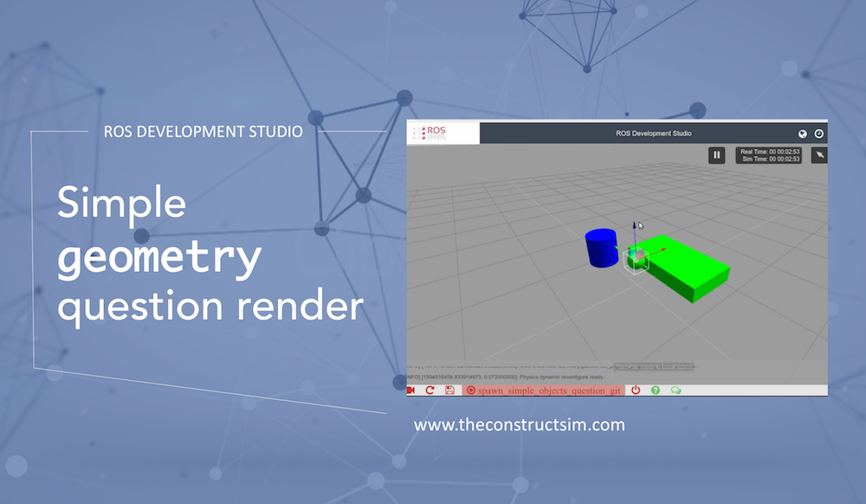Click the 'ROS Development Studio' header title
Viewport: 866px width, 504px height.
pos(653,133)
